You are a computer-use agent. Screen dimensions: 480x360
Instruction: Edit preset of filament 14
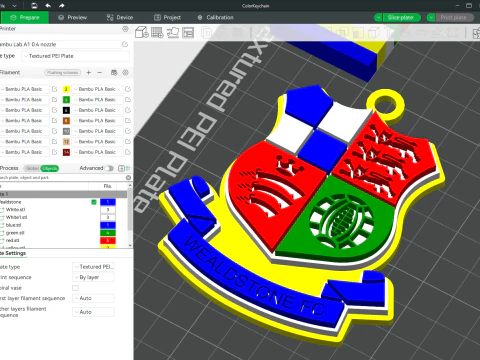click(x=128, y=152)
